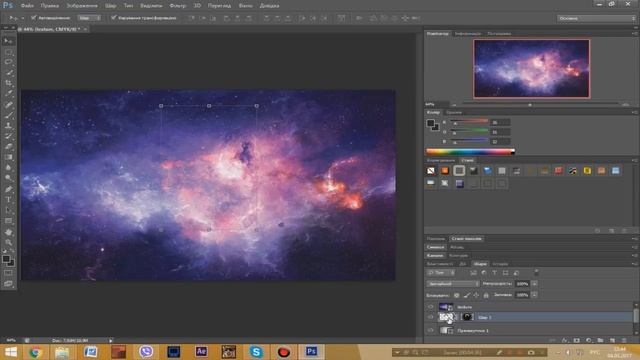Open the Navigator panel flyout menu
Viewport: 640px width, 360px height.
(635, 33)
